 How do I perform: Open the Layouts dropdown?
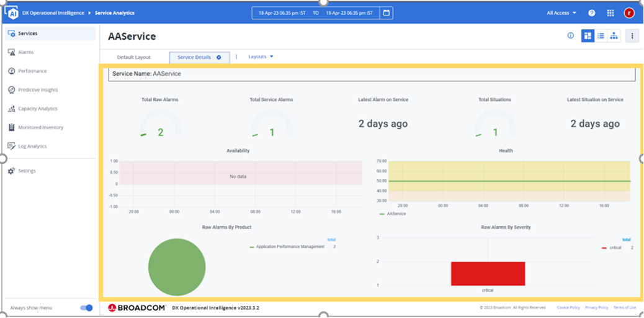[x=261, y=57]
